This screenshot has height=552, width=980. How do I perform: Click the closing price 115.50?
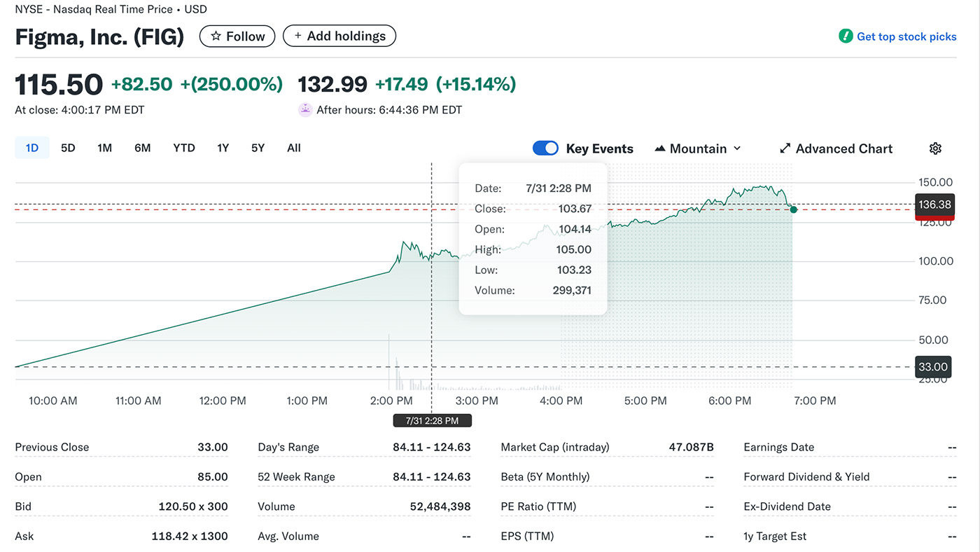point(59,85)
